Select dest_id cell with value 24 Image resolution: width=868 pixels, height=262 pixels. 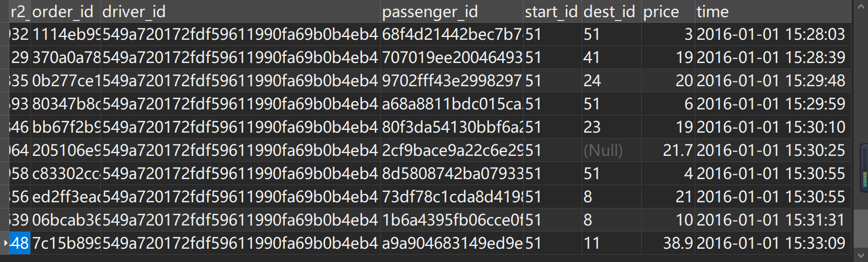[611, 81]
